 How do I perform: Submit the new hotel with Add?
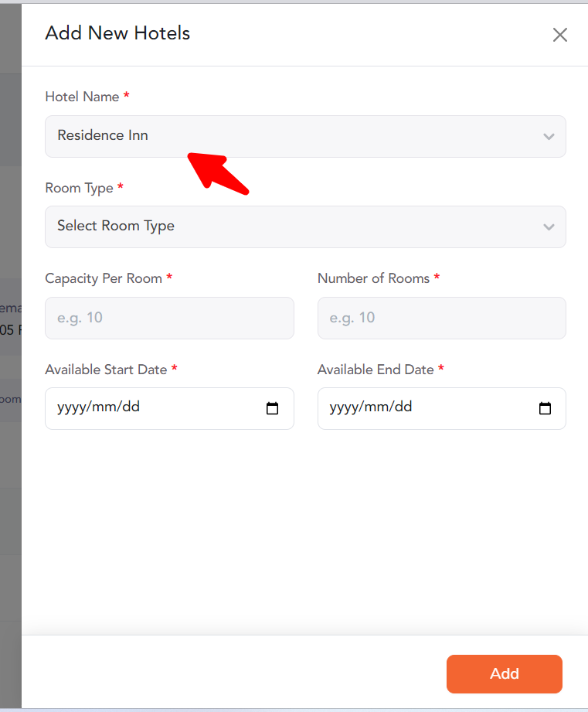click(504, 673)
